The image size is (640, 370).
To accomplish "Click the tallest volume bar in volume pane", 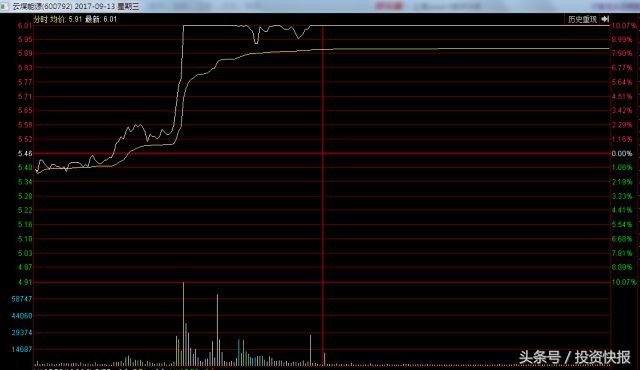I will (x=183, y=323).
